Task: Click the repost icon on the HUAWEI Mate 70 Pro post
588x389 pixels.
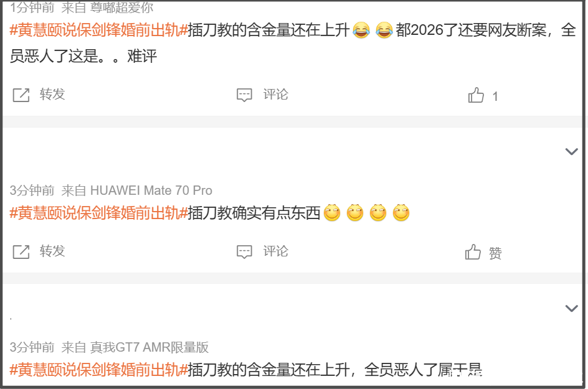Action: point(21,252)
